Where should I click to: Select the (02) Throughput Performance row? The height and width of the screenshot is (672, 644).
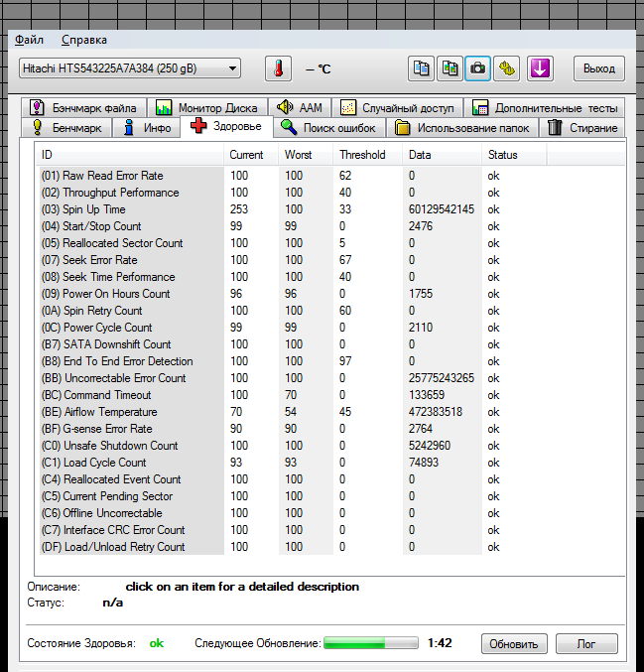tap(292, 193)
